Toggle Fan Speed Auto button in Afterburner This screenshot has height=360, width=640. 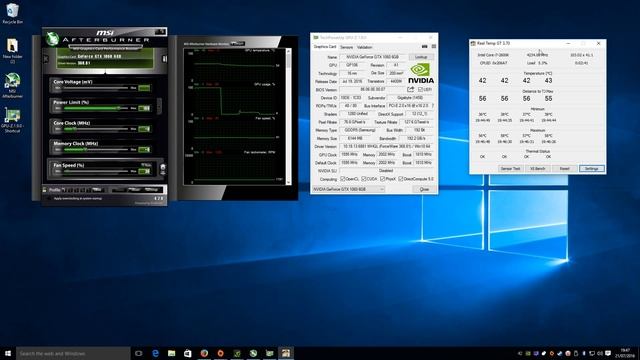(x=146, y=165)
